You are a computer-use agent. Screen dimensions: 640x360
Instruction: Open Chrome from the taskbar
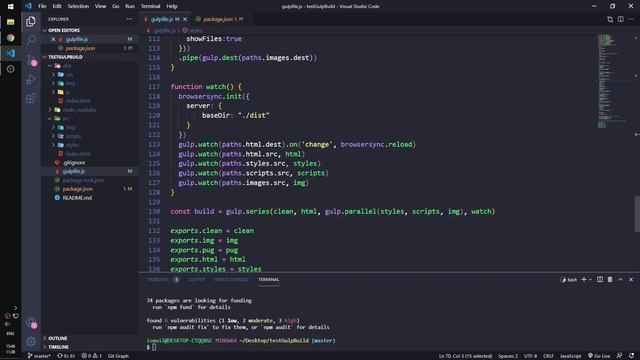coord(10,38)
